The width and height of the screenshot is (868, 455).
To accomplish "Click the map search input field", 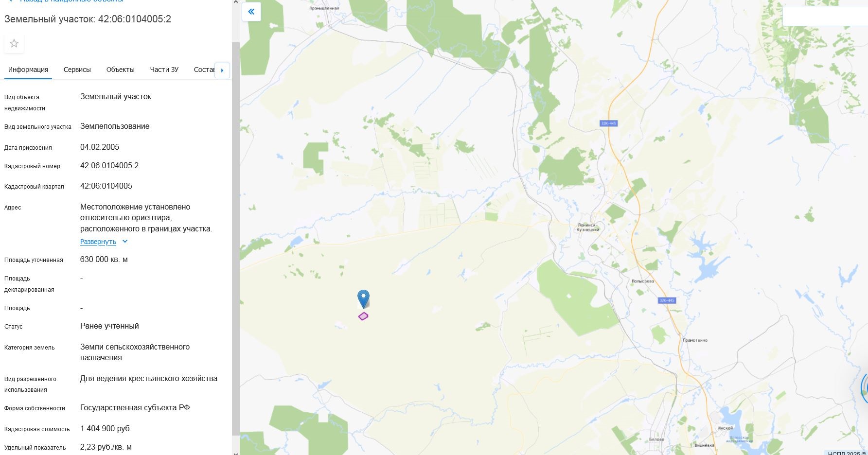I will coord(825,16).
